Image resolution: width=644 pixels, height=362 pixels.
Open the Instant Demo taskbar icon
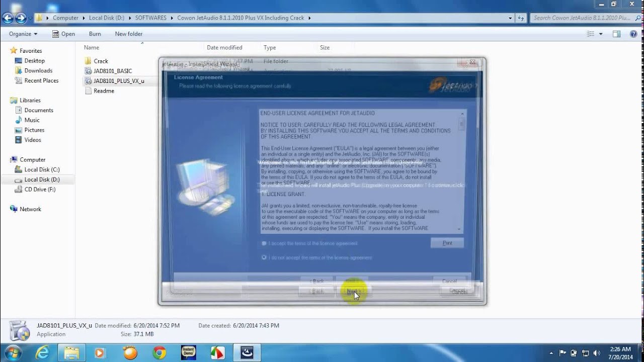pos(188,353)
